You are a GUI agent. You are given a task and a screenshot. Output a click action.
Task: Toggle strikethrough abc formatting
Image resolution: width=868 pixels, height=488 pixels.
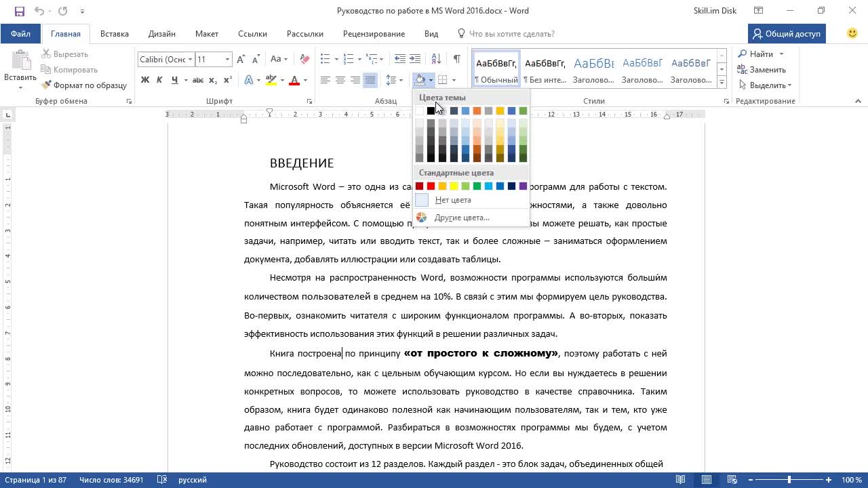(x=198, y=80)
